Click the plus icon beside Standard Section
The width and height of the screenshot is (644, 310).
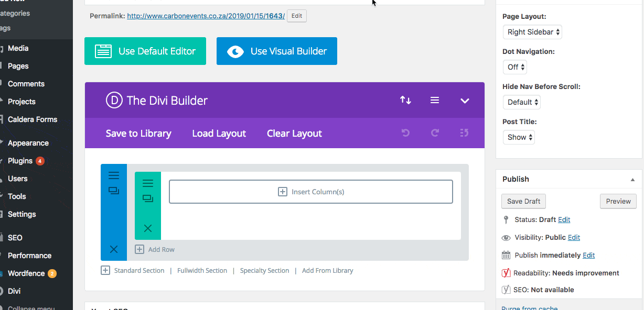click(105, 271)
